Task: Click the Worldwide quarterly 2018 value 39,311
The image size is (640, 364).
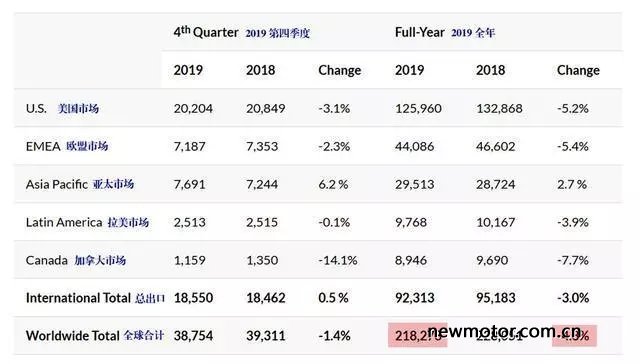Action: 265,335
